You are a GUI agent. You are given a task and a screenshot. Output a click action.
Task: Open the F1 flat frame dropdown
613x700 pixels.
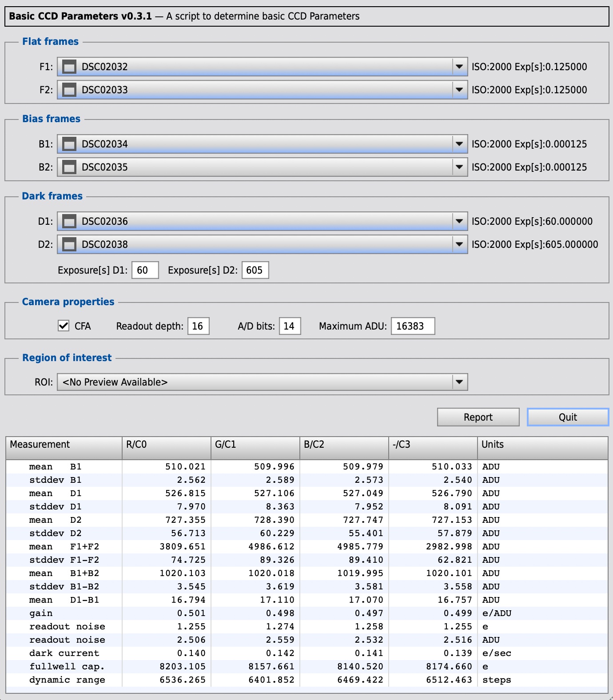click(459, 67)
